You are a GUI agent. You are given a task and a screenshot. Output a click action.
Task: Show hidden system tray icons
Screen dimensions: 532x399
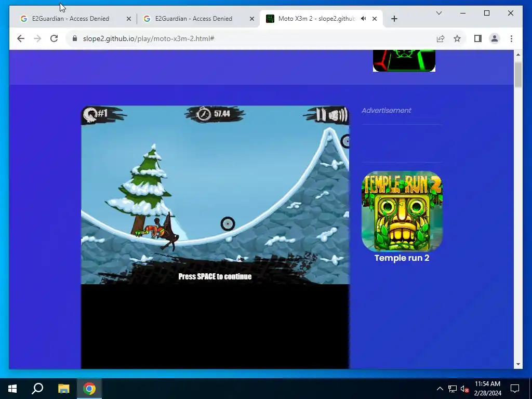(440, 389)
